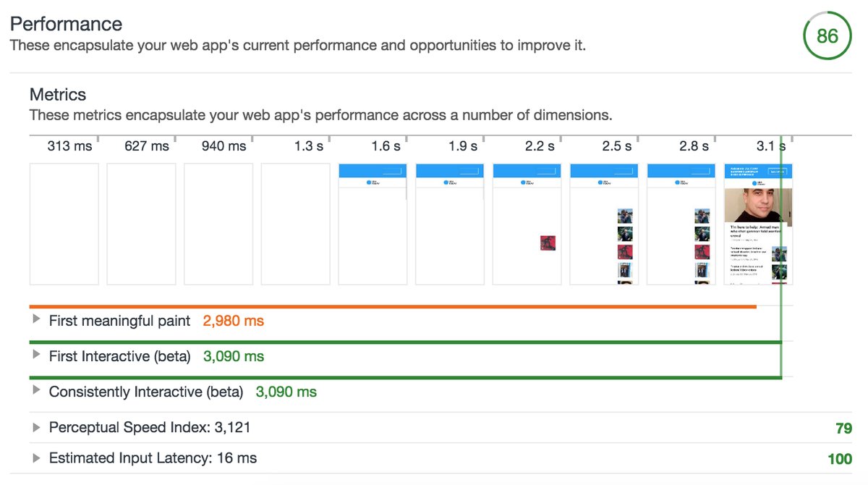
Task: Expand the First meaningful paint details
Action: click(x=37, y=320)
